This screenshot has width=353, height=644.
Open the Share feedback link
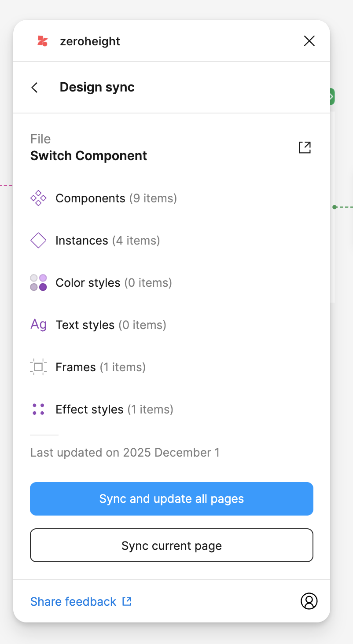[x=81, y=601]
